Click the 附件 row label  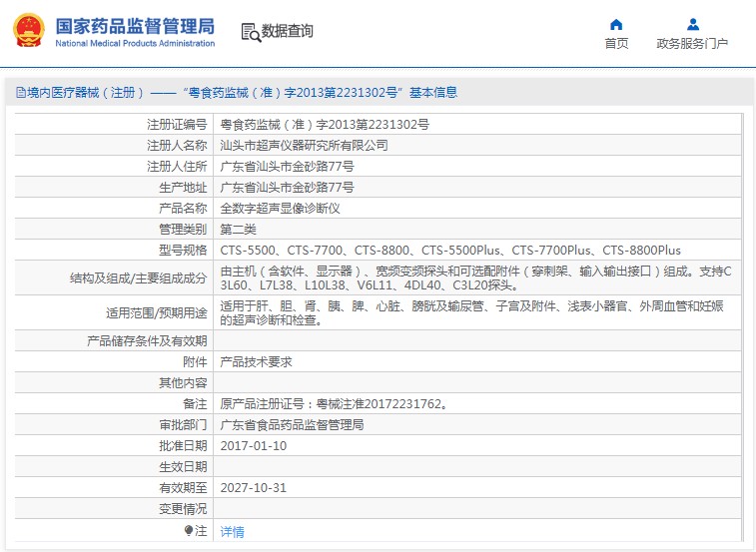195,362
